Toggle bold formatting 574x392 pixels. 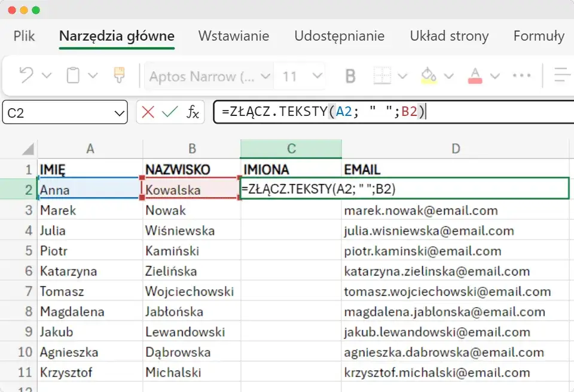coord(349,76)
